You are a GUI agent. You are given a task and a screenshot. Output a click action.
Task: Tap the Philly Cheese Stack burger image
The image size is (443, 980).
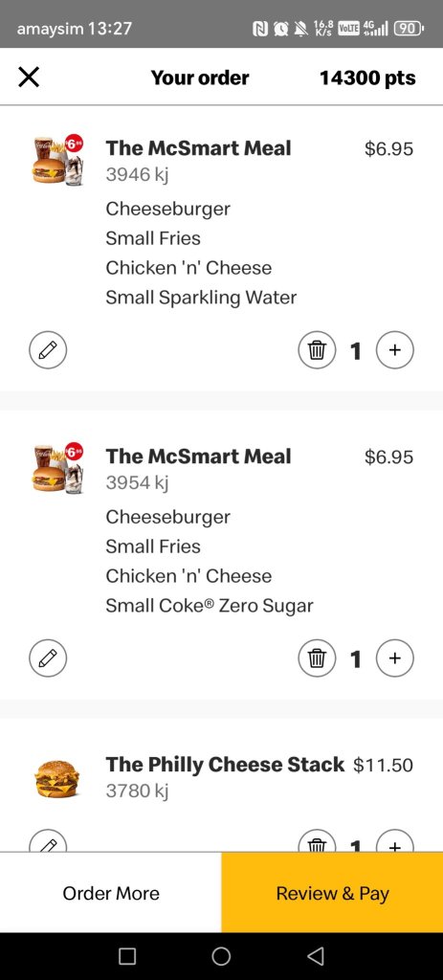pos(56,778)
